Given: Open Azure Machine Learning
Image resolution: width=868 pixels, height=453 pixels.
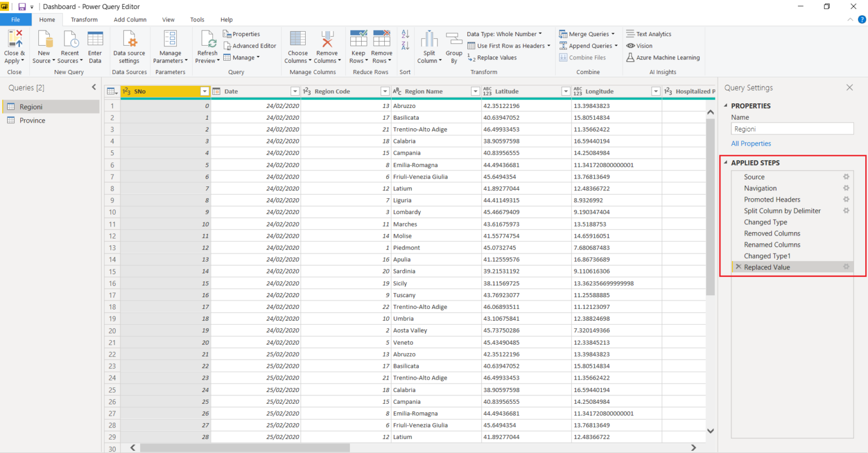Looking at the screenshot, I should click(x=663, y=58).
